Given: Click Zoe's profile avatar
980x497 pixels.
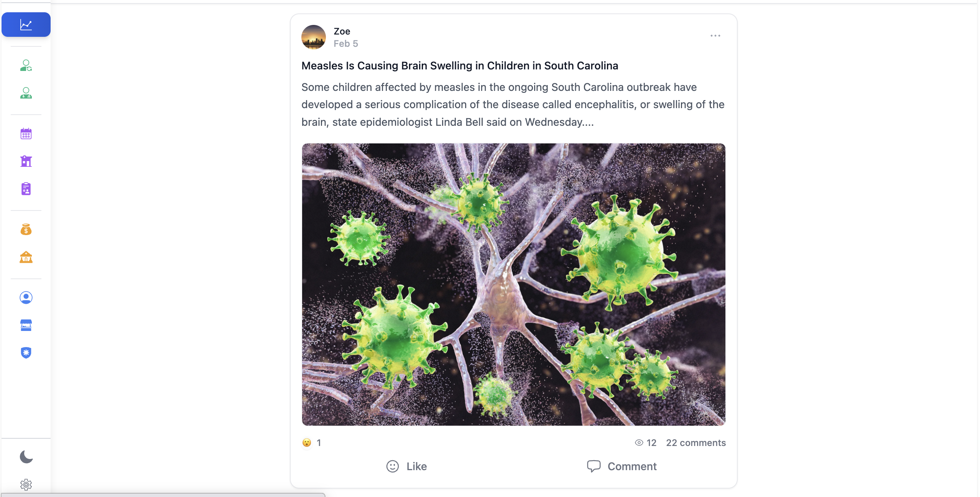Looking at the screenshot, I should (313, 37).
